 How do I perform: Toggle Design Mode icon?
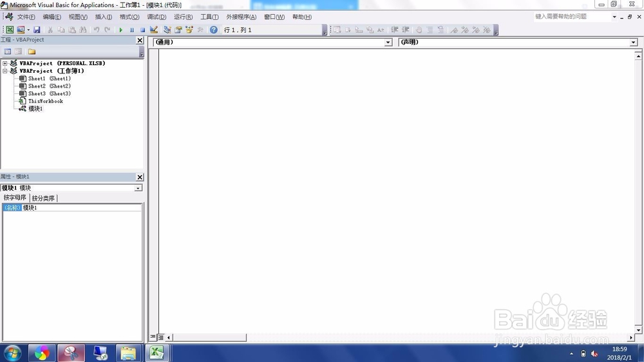tap(154, 30)
